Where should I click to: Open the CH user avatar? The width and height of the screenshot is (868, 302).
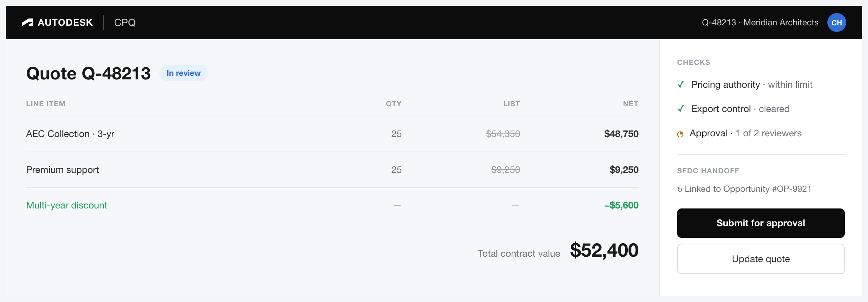coord(836,22)
